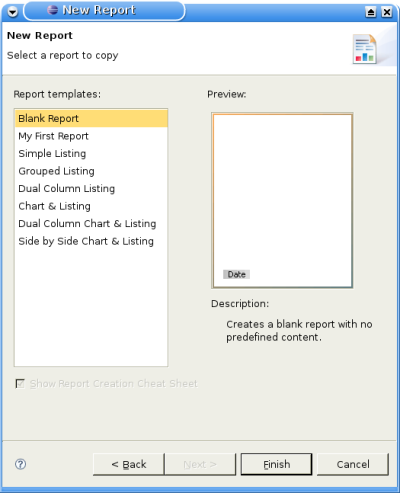The height and width of the screenshot is (493, 400).
Task: Click the Back button
Action: (129, 464)
